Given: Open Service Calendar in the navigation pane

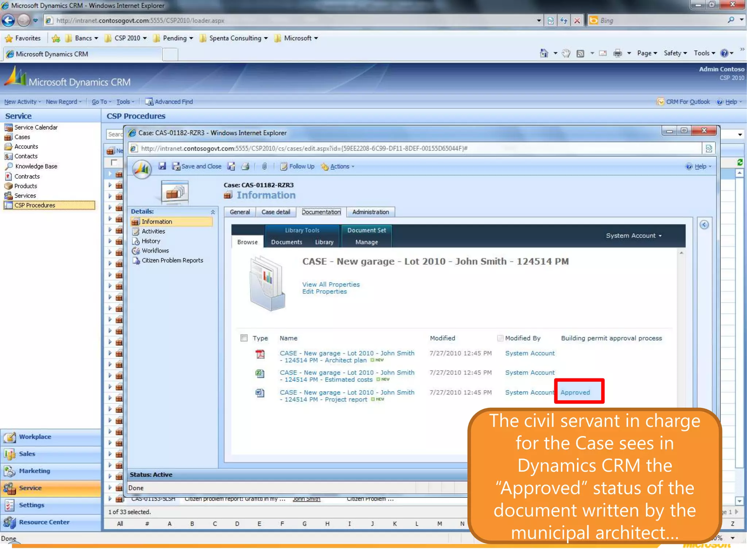Looking at the screenshot, I should point(36,127).
